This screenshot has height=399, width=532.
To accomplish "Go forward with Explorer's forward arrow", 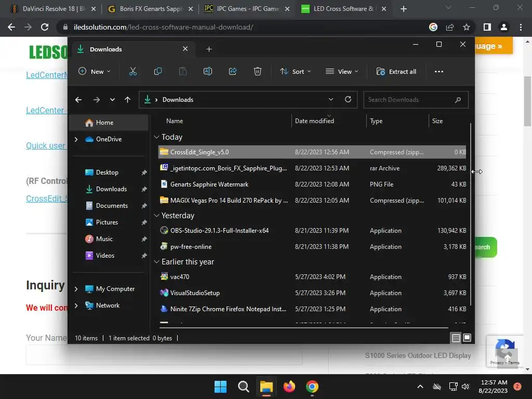I will [96, 100].
